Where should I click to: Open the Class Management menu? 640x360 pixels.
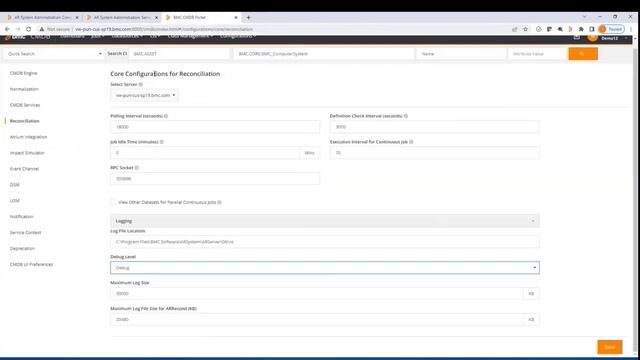(190, 36)
